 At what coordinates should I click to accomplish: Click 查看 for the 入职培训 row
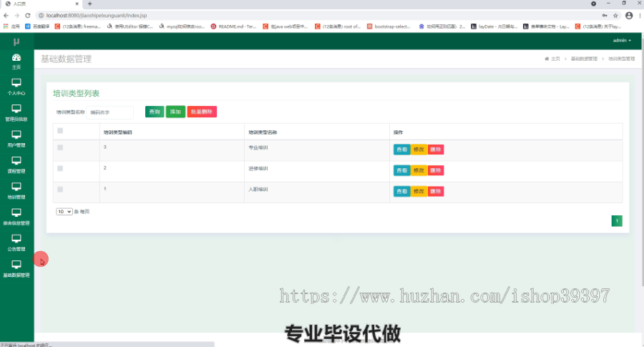[x=401, y=191]
